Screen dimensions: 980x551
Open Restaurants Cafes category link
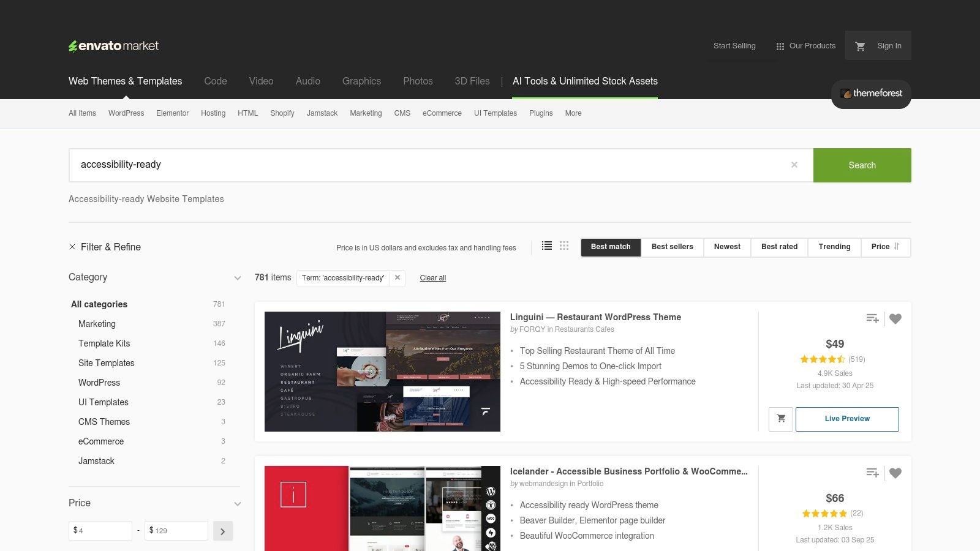tap(584, 329)
